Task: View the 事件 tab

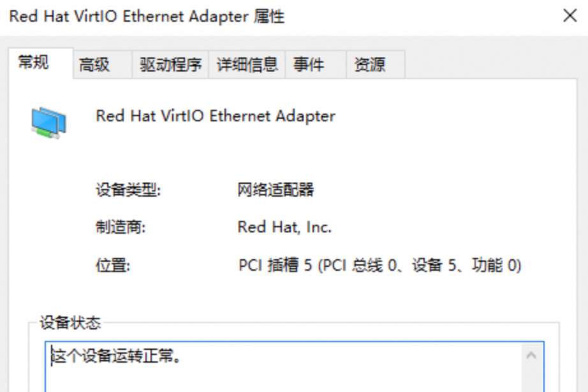Action: click(309, 64)
